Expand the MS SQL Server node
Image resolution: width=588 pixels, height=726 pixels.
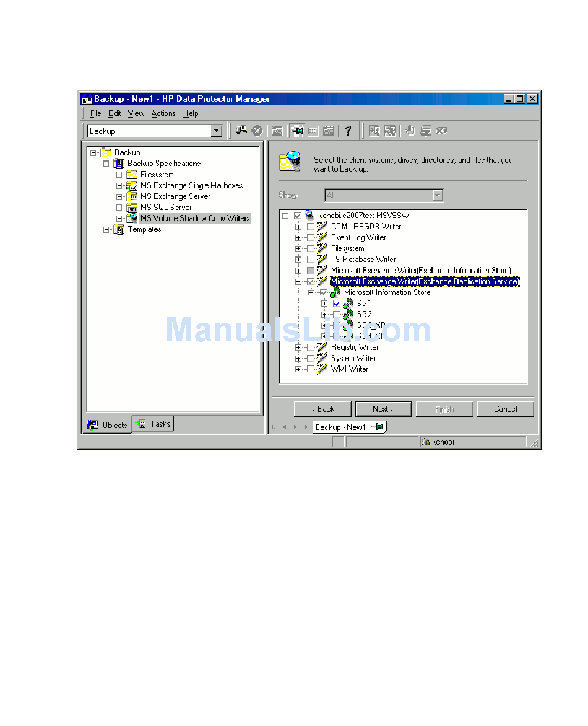point(119,208)
